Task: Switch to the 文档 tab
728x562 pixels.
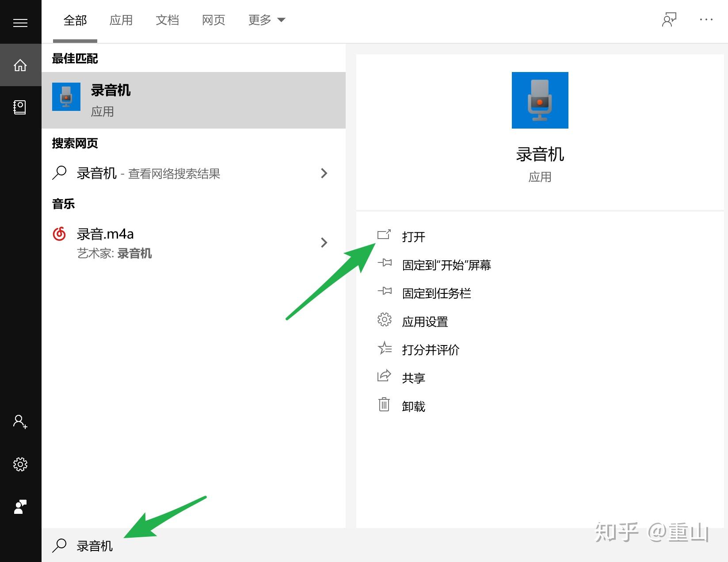Action: point(168,20)
